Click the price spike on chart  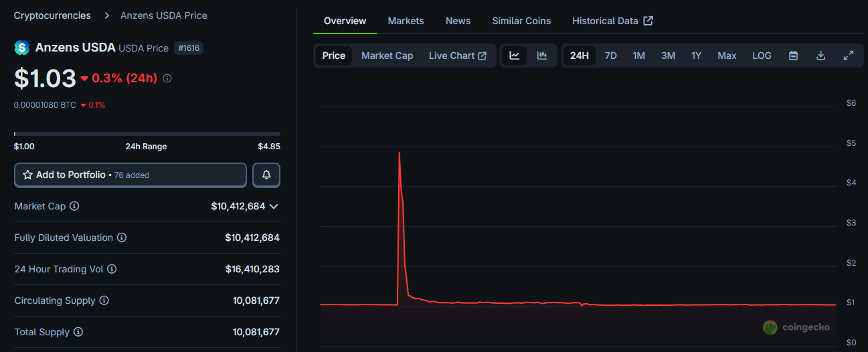pos(400,154)
